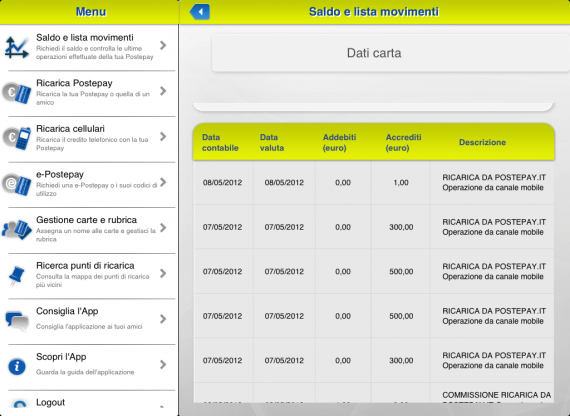
Task: Click the 1,00 accrediti amount
Action: coord(401,183)
